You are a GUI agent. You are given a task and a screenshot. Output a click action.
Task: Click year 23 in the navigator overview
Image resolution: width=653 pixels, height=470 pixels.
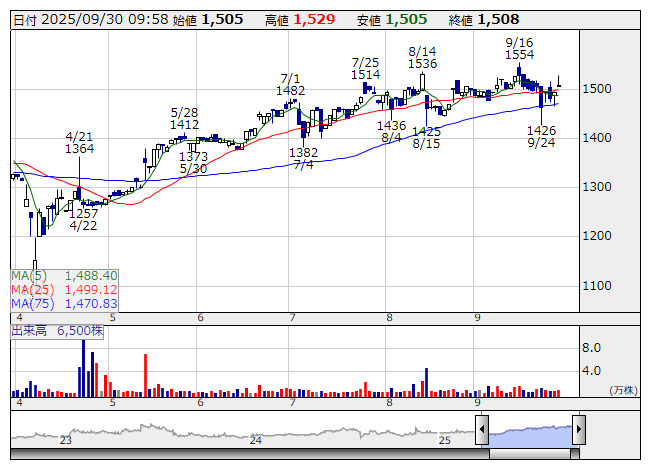click(66, 440)
